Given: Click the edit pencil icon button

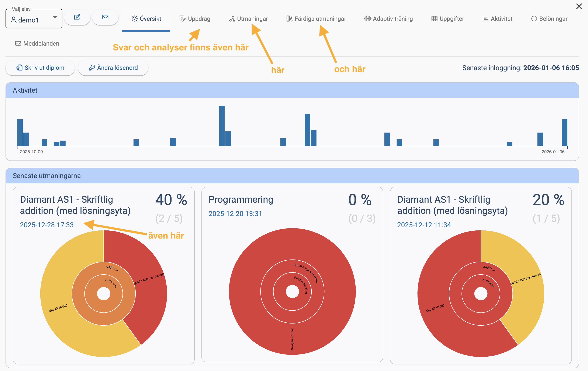Looking at the screenshot, I should point(77,17).
